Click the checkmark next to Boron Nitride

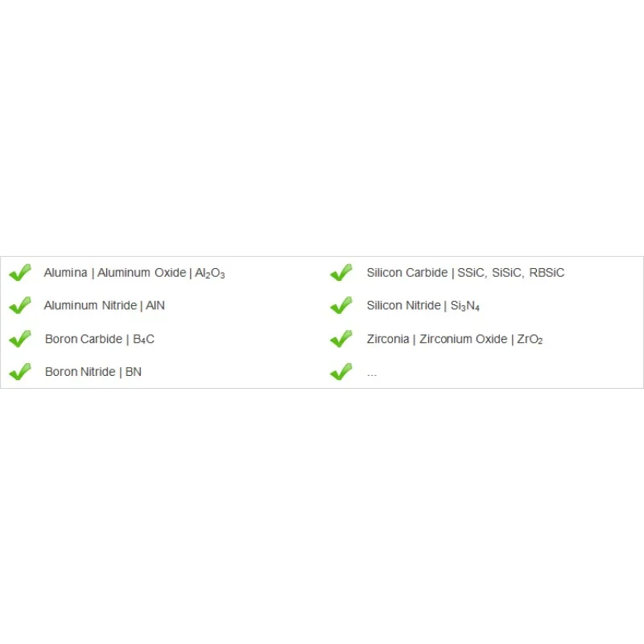20,372
